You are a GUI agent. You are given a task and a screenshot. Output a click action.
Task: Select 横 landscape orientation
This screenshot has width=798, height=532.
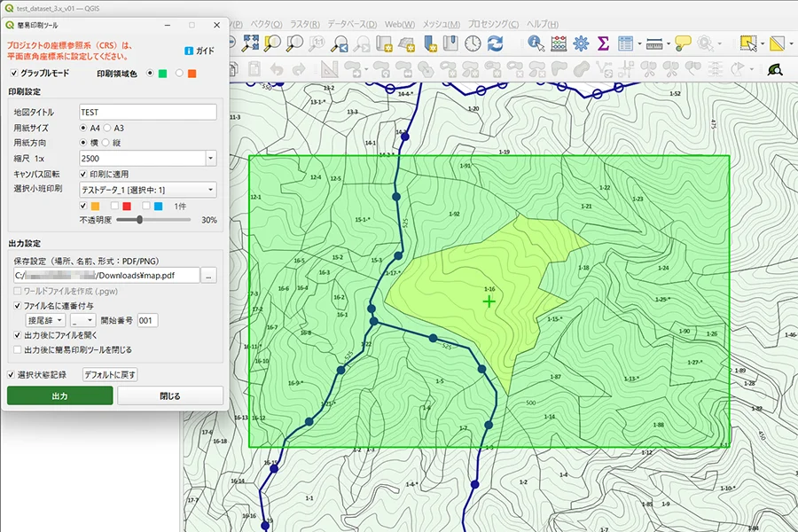pos(83,143)
